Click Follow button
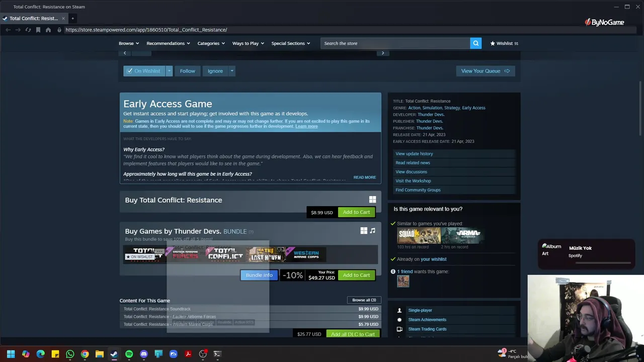Screen dimensions: 644x362 pos(188,71)
